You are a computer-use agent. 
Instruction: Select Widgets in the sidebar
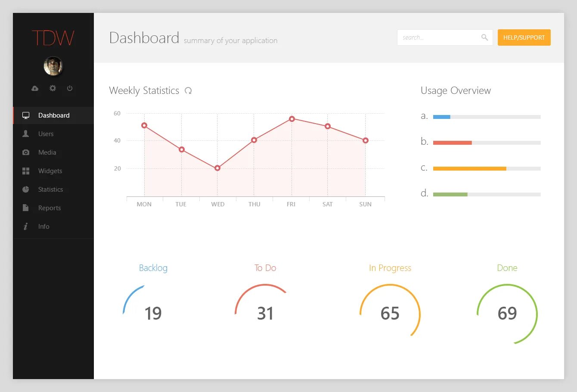pyautogui.click(x=53, y=171)
